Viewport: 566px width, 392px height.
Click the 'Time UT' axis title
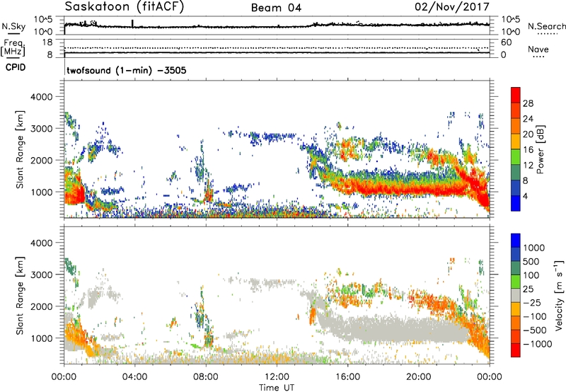point(277,387)
